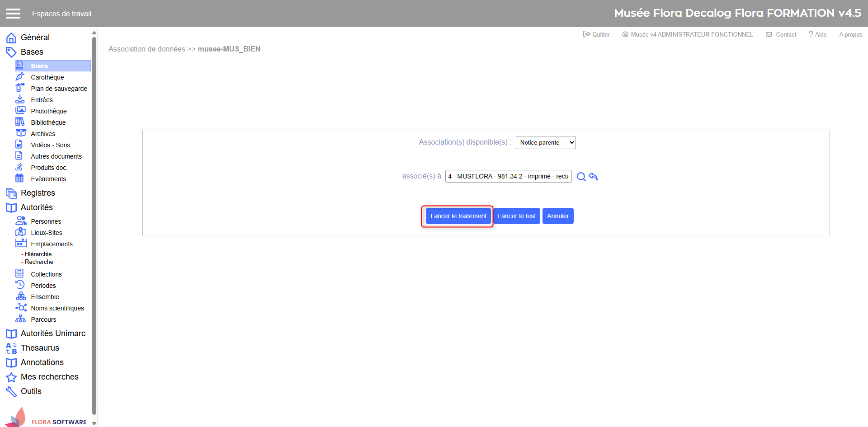Viewport: 868px width, 427px height.
Task: Open Mes recherches from the sidebar
Action: [x=50, y=377]
